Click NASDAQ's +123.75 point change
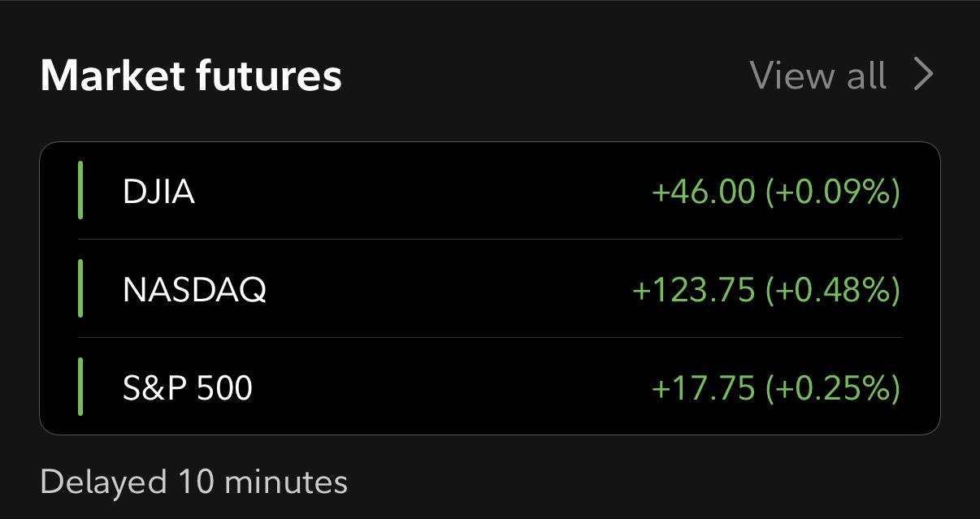 point(693,289)
